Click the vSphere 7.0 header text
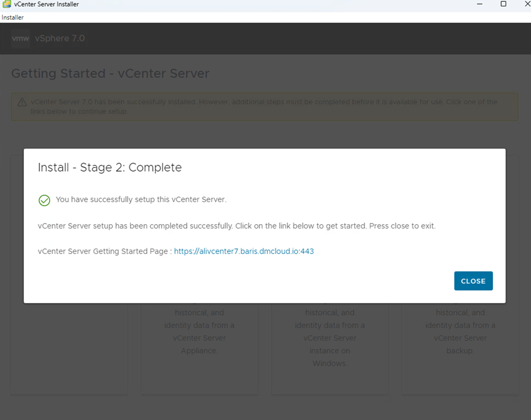 click(60, 38)
